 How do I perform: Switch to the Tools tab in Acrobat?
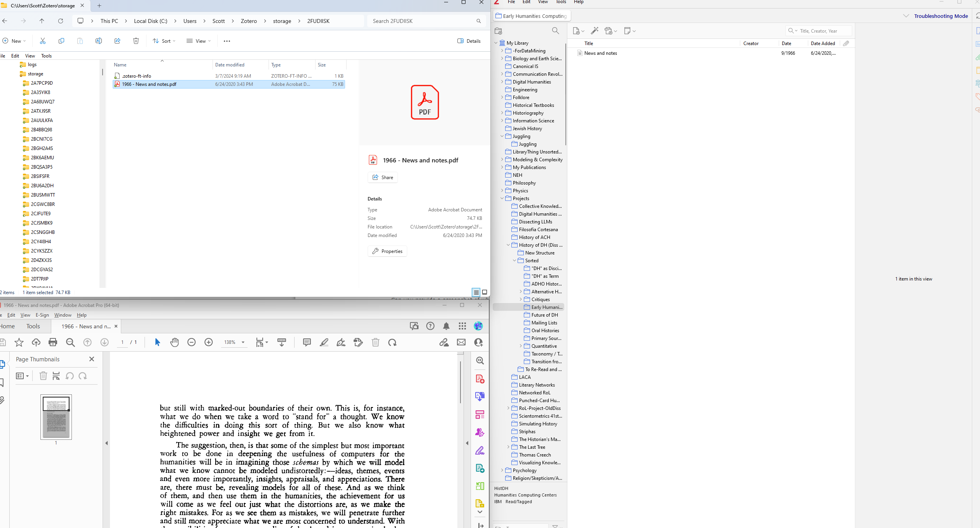(33, 326)
